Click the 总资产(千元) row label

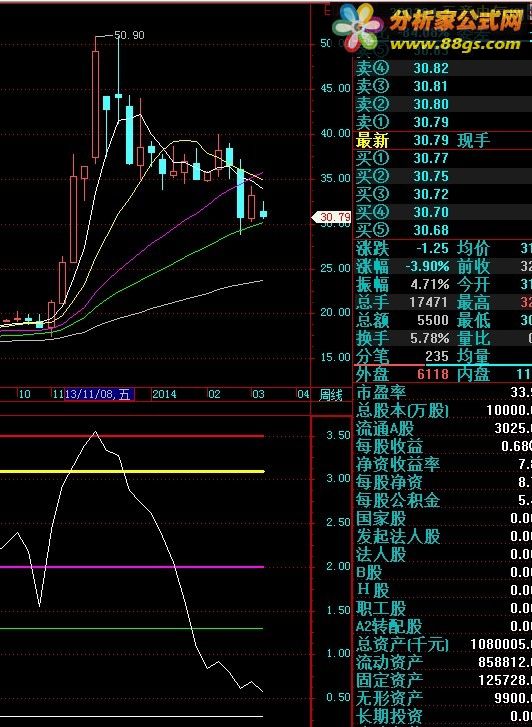(403, 644)
